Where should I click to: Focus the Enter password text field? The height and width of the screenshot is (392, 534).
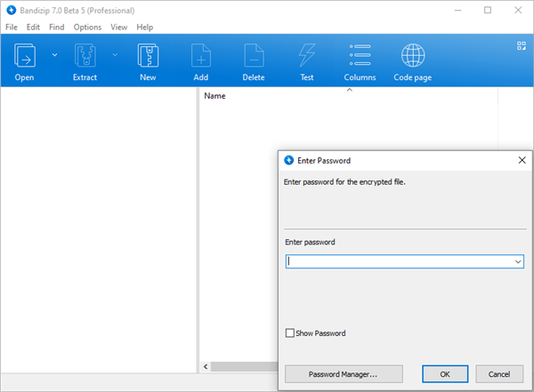point(399,262)
